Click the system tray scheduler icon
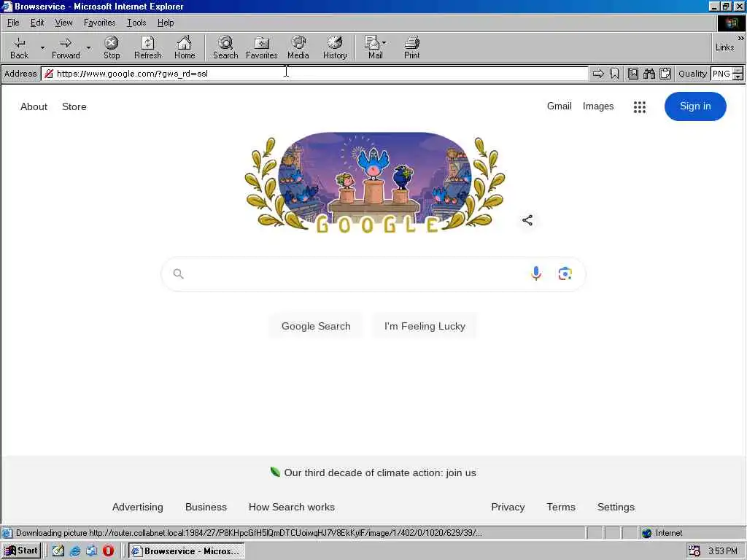The width and height of the screenshot is (747, 560). pos(694,551)
